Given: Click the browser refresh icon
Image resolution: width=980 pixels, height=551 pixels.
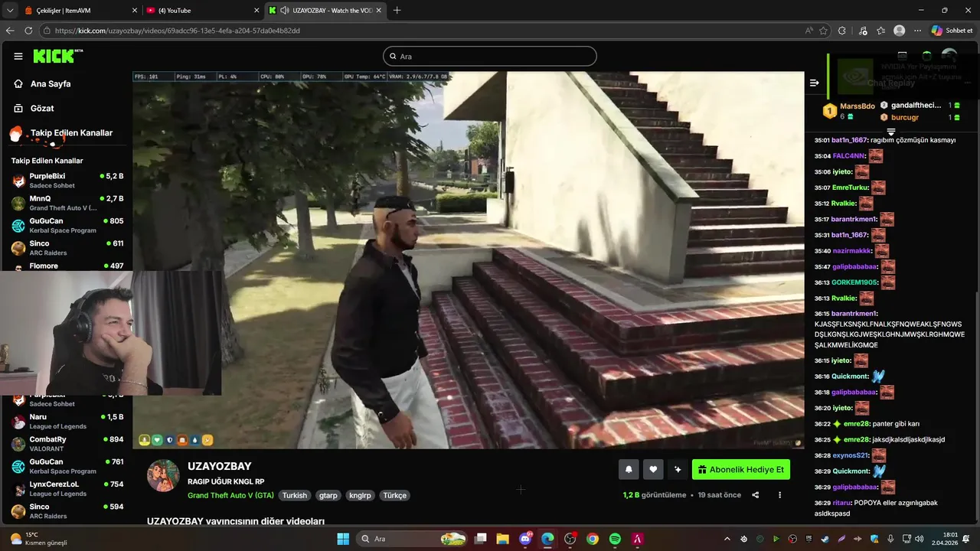Looking at the screenshot, I should click(28, 31).
